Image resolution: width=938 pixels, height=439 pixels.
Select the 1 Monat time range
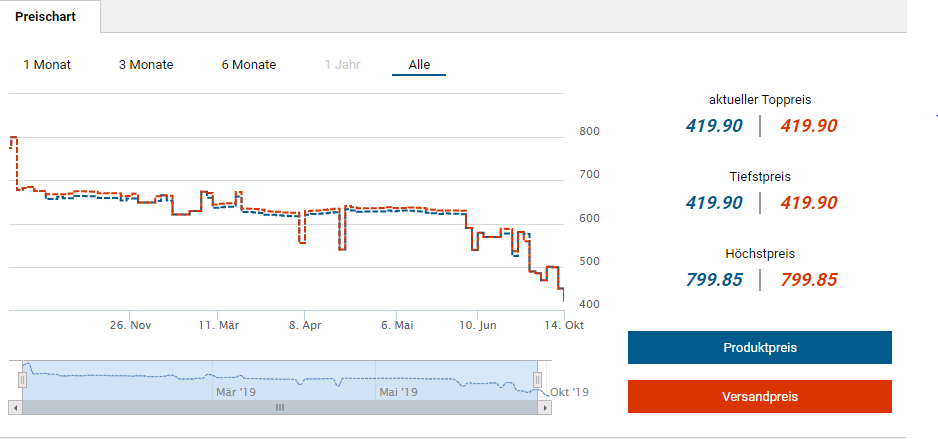(x=47, y=65)
